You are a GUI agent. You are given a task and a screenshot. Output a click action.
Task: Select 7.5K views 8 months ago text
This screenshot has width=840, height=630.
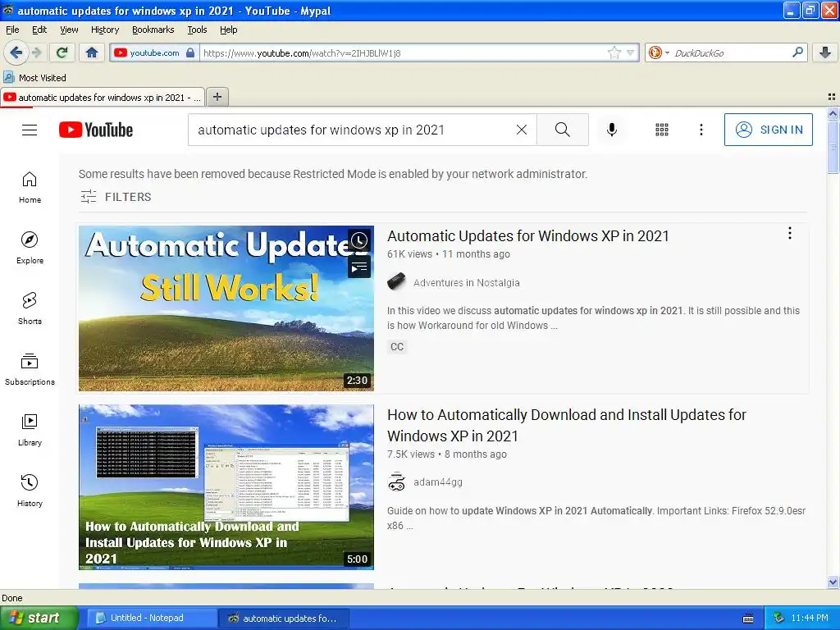(447, 454)
